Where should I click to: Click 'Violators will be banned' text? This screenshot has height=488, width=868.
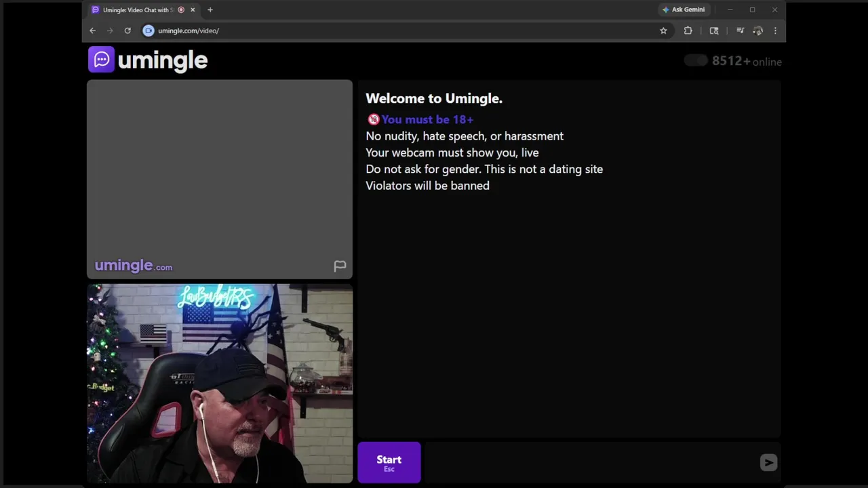[x=427, y=186]
